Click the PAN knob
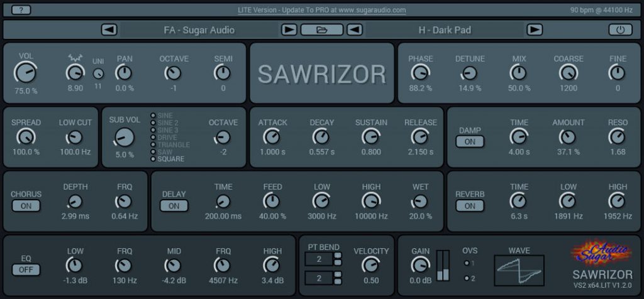 (124, 73)
